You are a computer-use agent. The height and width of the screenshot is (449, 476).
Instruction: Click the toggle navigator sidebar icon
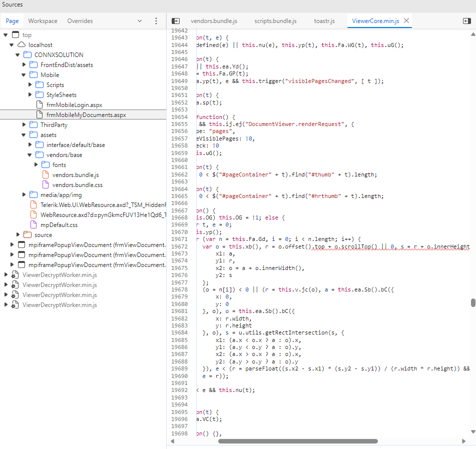(x=176, y=21)
